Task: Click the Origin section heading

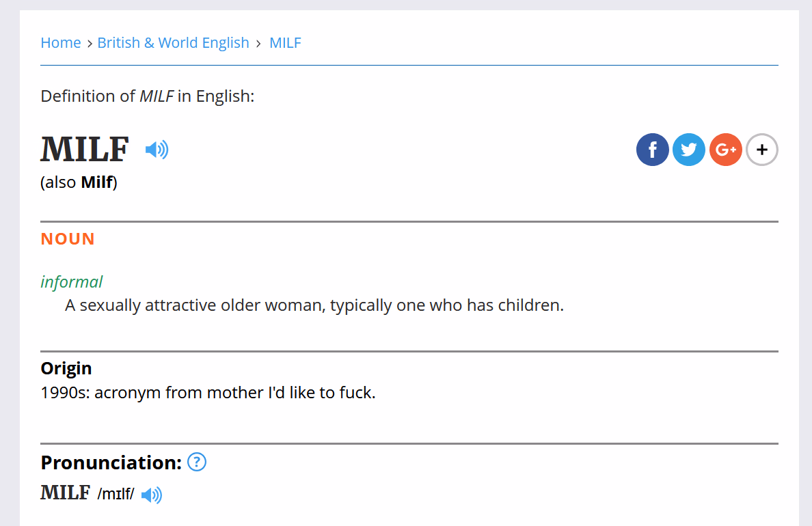Action: tap(66, 368)
